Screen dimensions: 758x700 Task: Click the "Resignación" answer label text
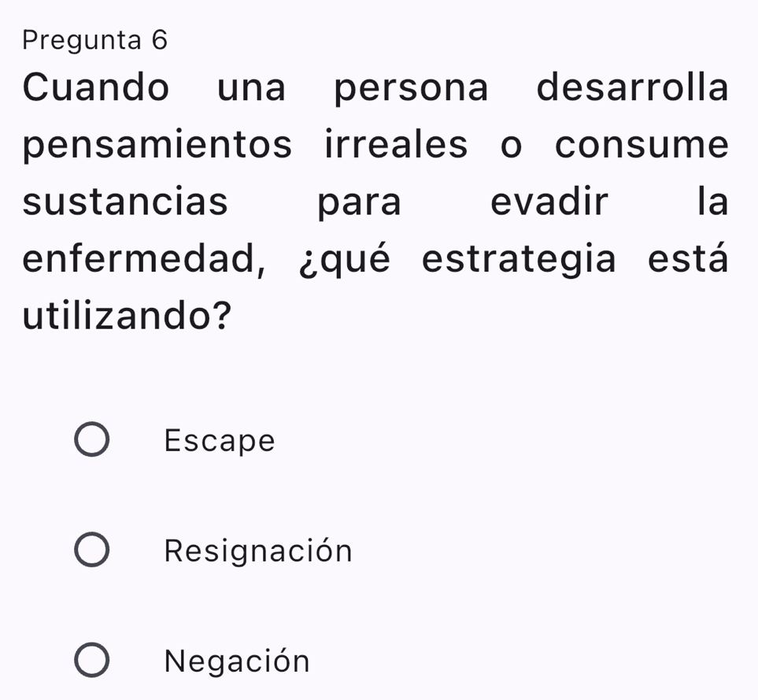(259, 551)
